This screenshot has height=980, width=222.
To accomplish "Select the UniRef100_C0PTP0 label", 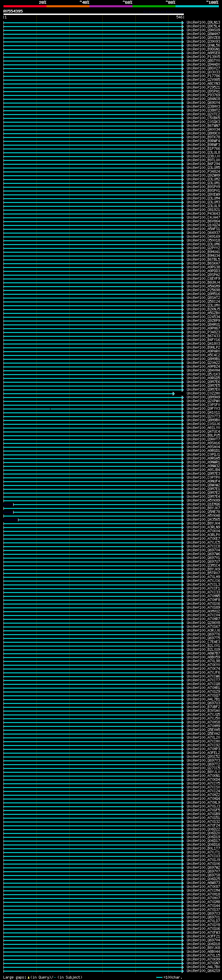I will [x=203, y=477].
